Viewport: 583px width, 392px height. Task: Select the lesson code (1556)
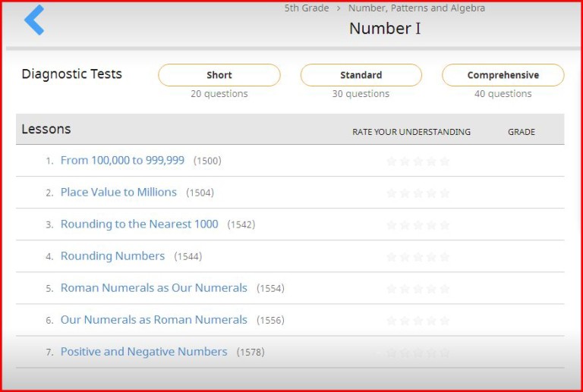271,321
